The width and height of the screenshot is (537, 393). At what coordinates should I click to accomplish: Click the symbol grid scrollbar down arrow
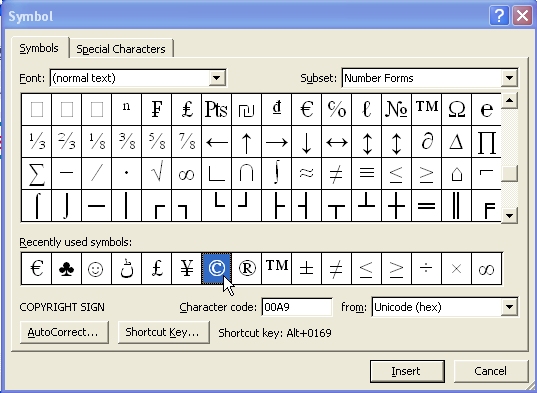coord(510,216)
